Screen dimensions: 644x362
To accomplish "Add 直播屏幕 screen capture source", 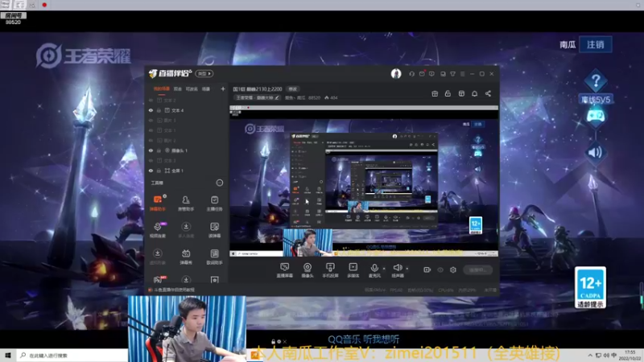I will (x=285, y=270).
